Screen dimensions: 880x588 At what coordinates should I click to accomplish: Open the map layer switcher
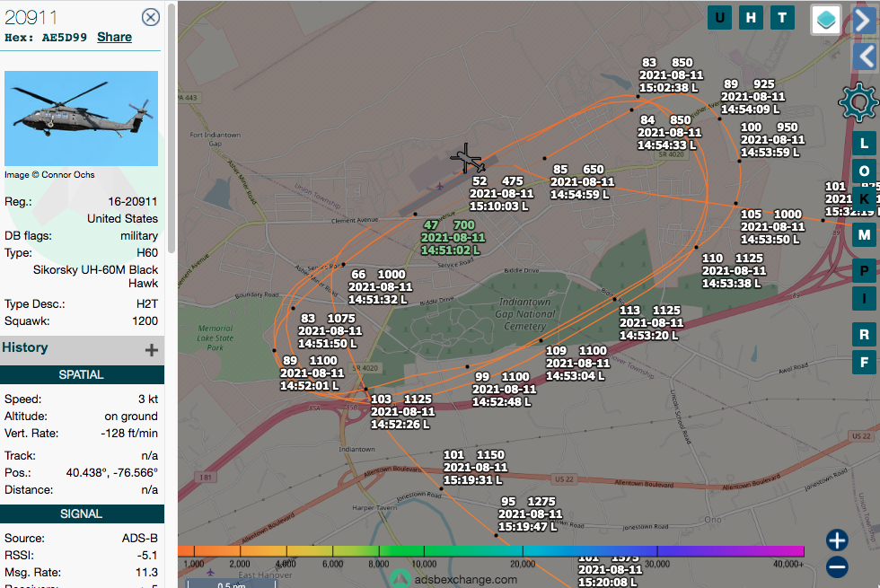tap(825, 20)
